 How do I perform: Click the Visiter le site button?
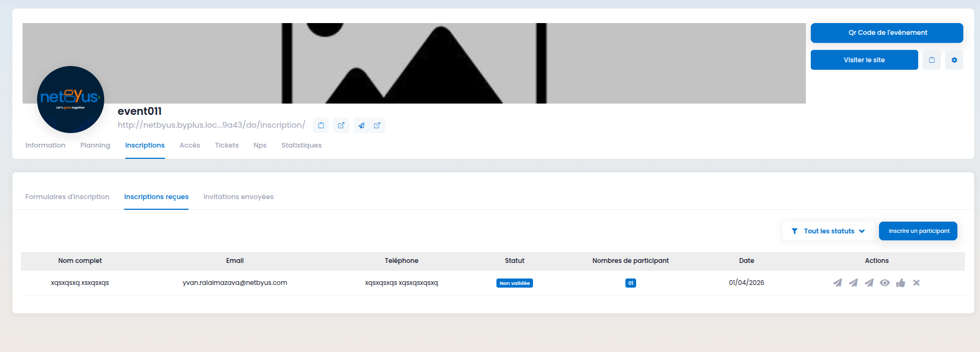point(864,60)
